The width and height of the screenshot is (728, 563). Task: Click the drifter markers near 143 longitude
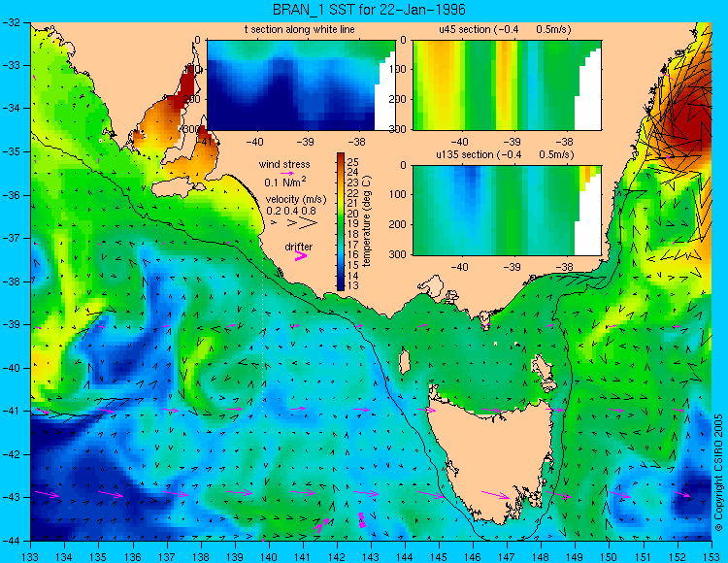click(x=362, y=520)
